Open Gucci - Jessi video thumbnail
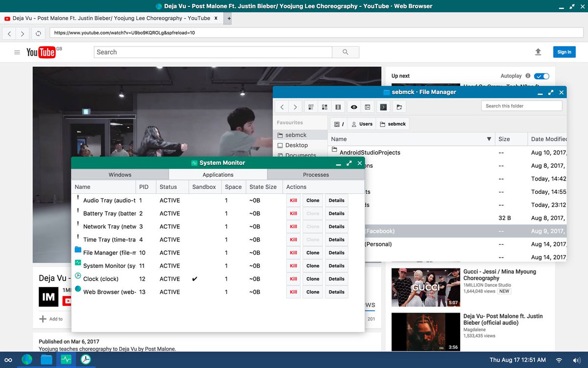Viewport: 588px width, 368px height. tap(426, 288)
